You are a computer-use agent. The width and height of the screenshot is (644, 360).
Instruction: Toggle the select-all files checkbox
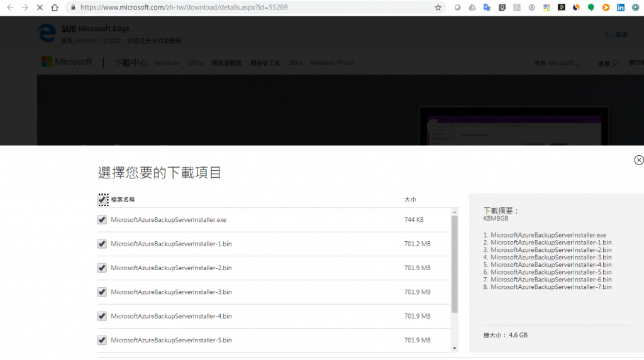coord(103,200)
